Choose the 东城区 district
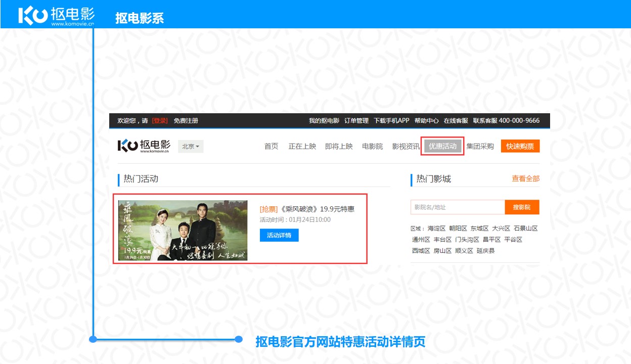 [x=479, y=229]
